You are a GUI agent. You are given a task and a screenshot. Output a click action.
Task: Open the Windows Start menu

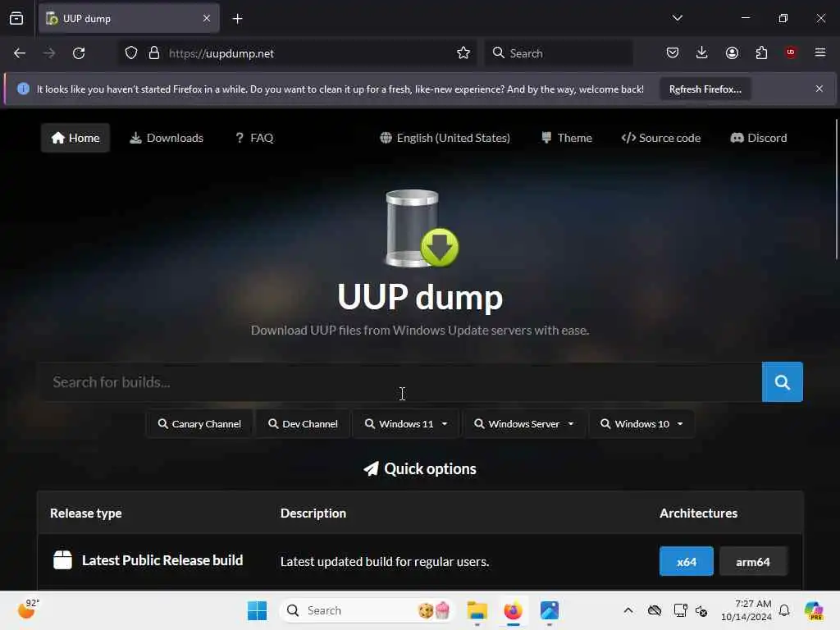257,610
